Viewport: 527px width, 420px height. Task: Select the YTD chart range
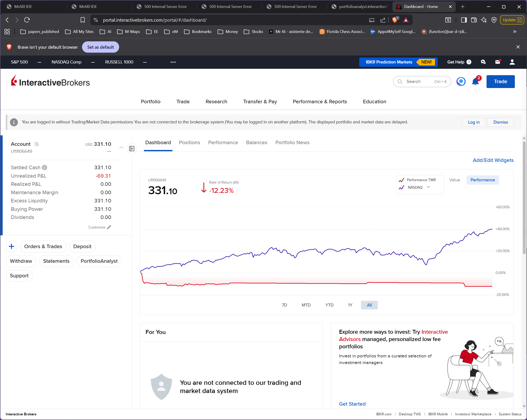329,305
